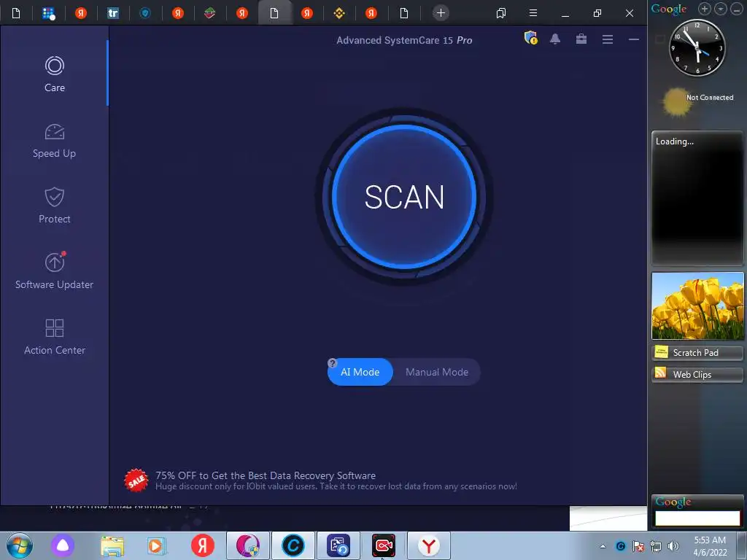Viewport: 747px width, 560px height.
Task: Expand the Scratch Pad gadget
Action: [x=697, y=352]
